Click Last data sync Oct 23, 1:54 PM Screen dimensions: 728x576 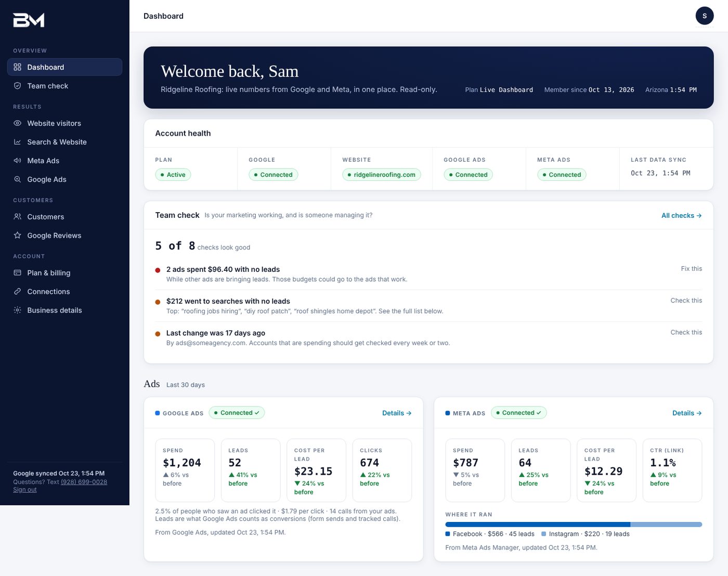660,173
